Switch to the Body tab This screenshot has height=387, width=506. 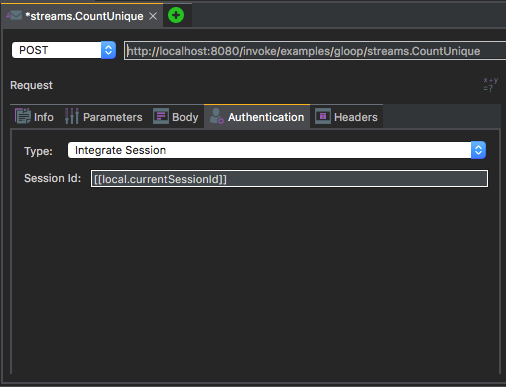coord(176,117)
